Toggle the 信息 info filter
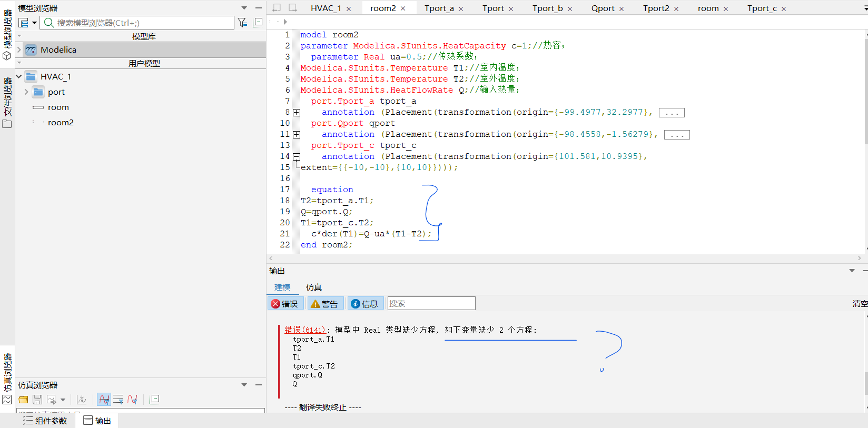The width and height of the screenshot is (868, 428). click(365, 304)
